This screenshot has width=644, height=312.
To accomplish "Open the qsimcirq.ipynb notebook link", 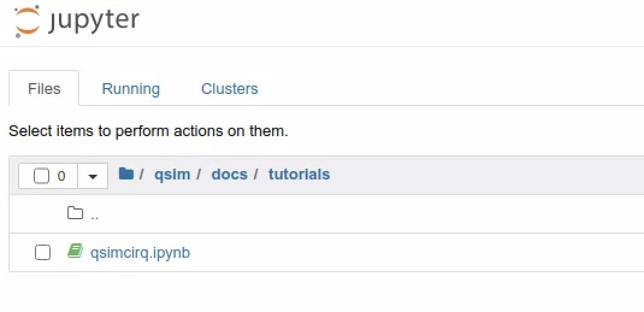I will pyautogui.click(x=140, y=252).
